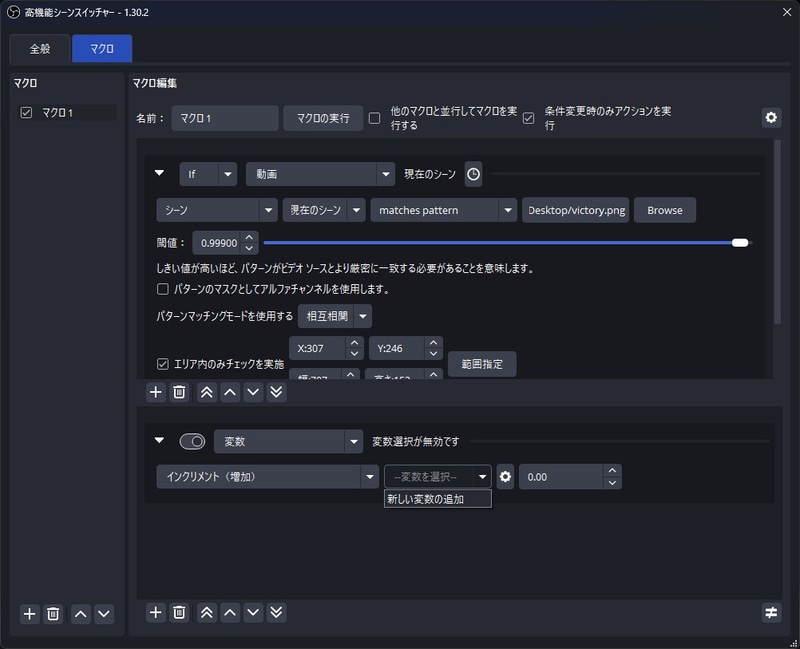
Task: Enable 他のマクロと並行してマクロを実行する checkbox
Action: click(374, 118)
